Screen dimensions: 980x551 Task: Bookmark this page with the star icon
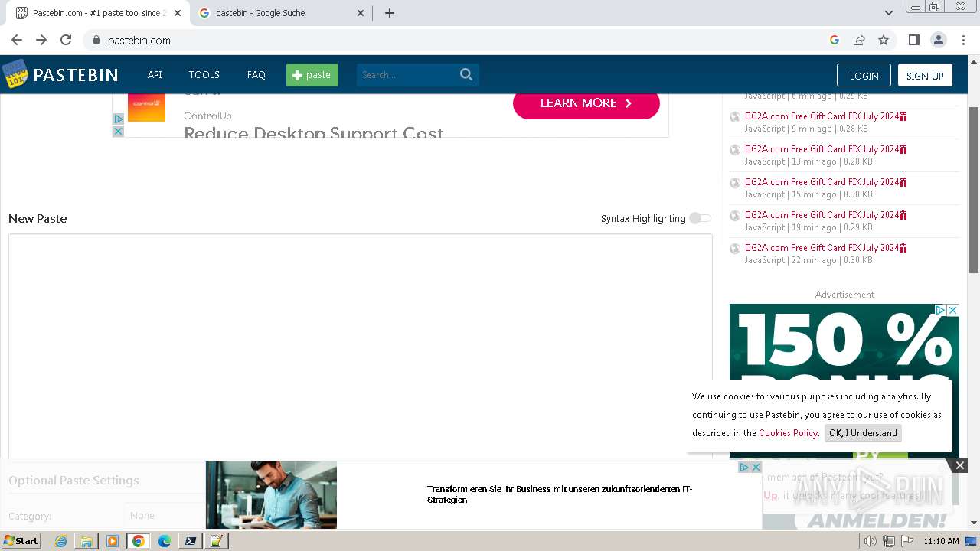point(884,40)
